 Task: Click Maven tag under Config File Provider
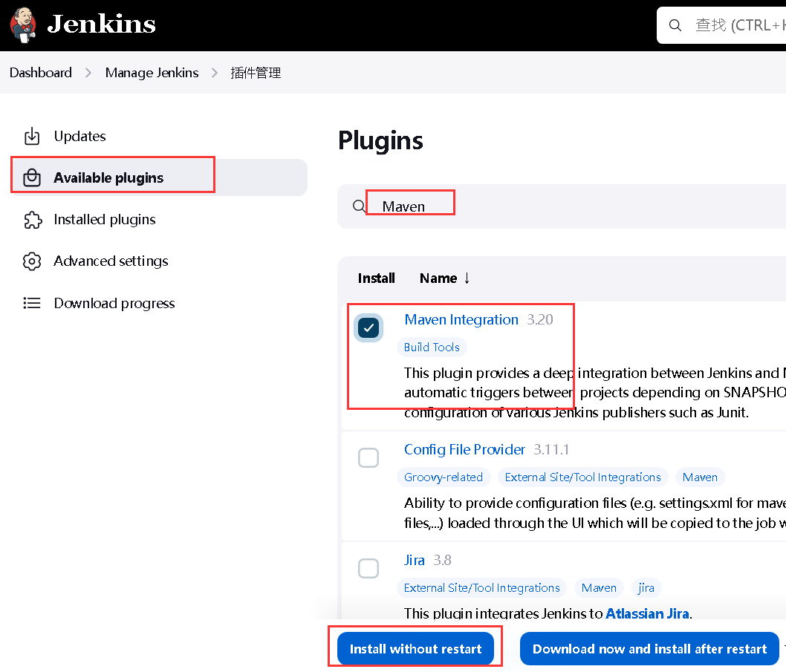point(701,477)
